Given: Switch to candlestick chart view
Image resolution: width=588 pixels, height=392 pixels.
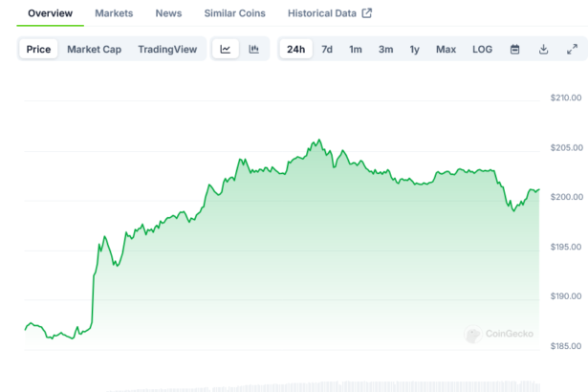Looking at the screenshot, I should pos(253,49).
